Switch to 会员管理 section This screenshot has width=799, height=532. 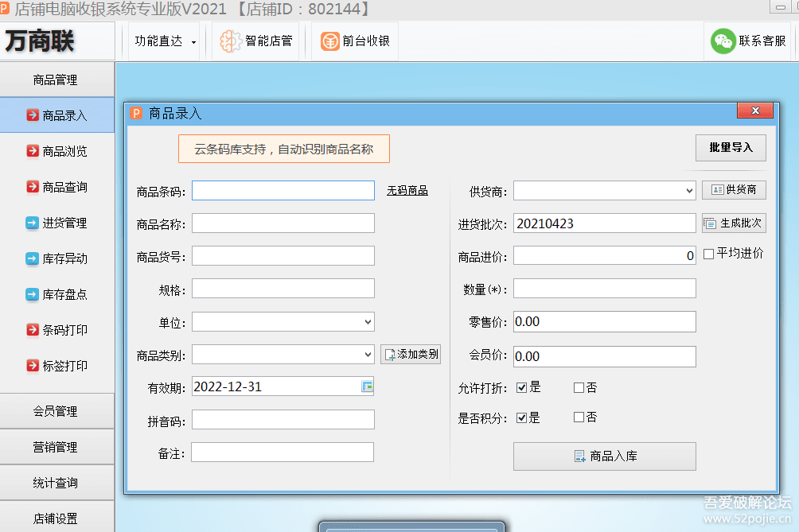pos(56,411)
